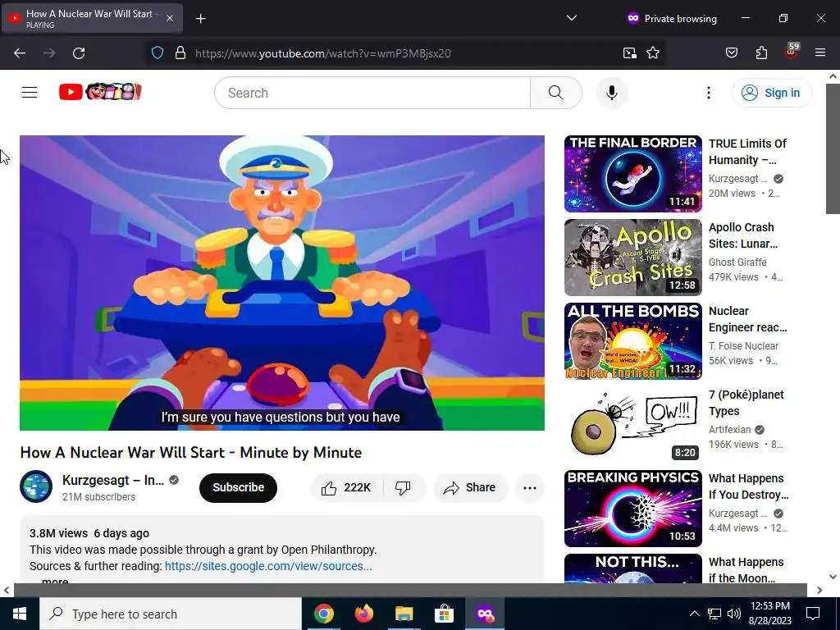Open the notification center icon
Viewport: 840px width, 630px height.
click(x=813, y=614)
